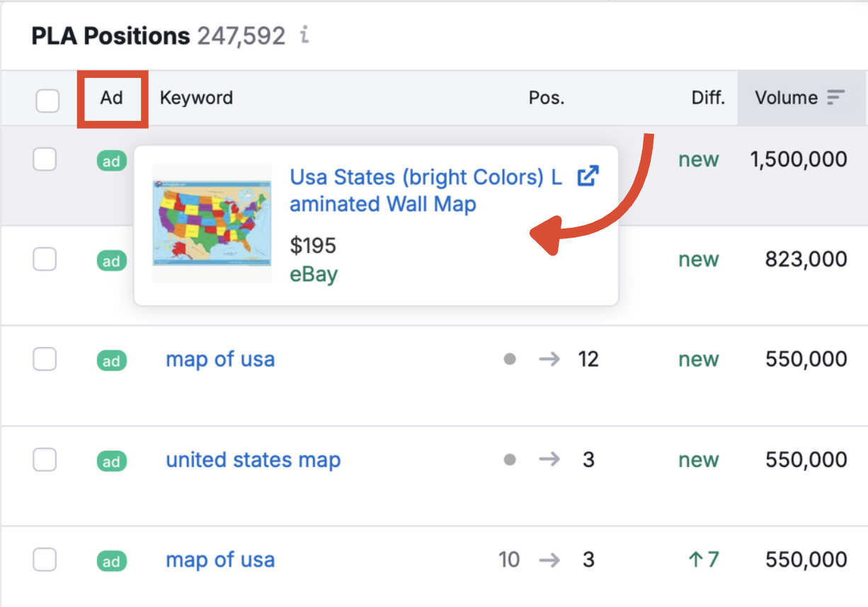
Task: Click ad badge in the last map of usa row
Action: tap(111, 562)
